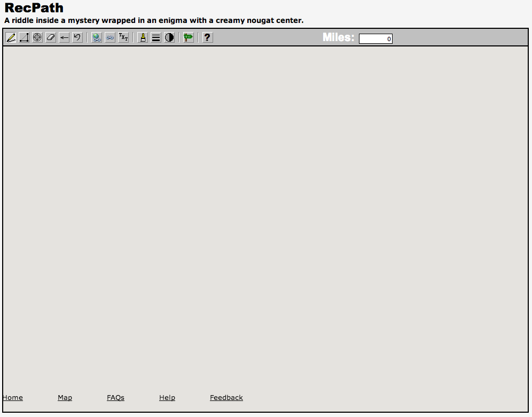The height and width of the screenshot is (417, 532).
Task: Open the Home link
Action: coord(13,397)
